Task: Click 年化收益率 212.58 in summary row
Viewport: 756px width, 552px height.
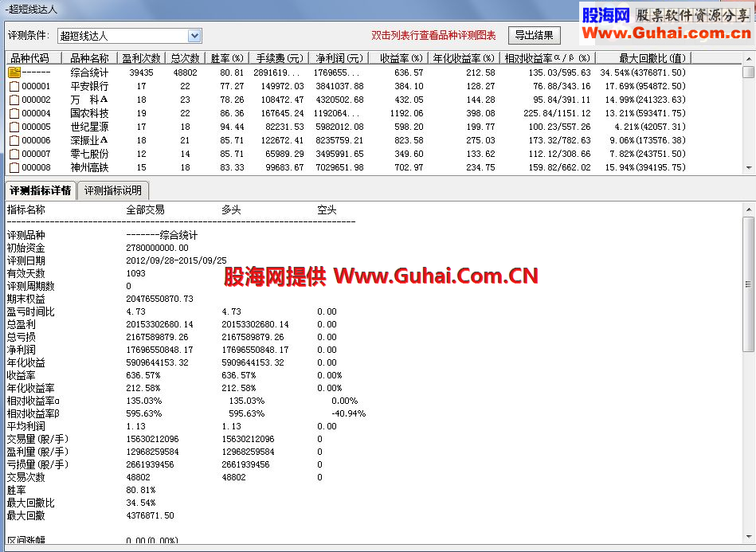Action: click(480, 72)
